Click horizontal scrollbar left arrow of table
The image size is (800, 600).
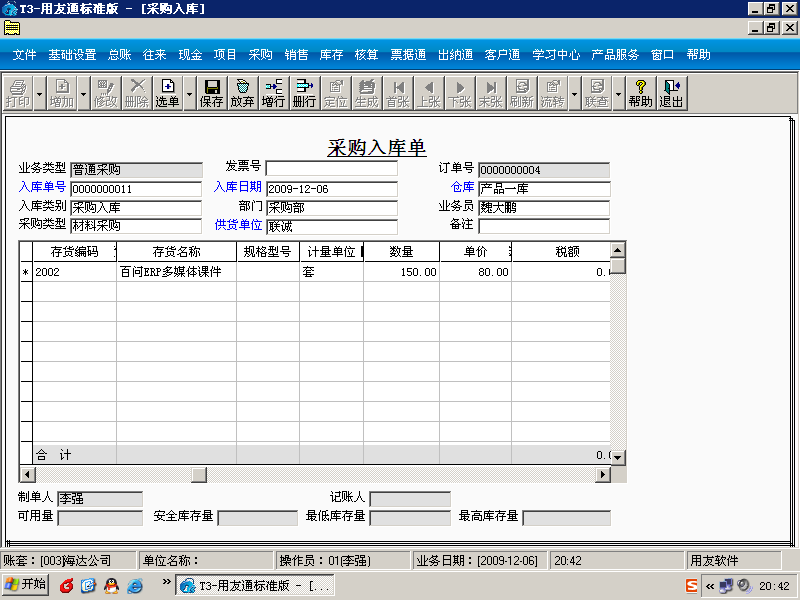[x=28, y=474]
